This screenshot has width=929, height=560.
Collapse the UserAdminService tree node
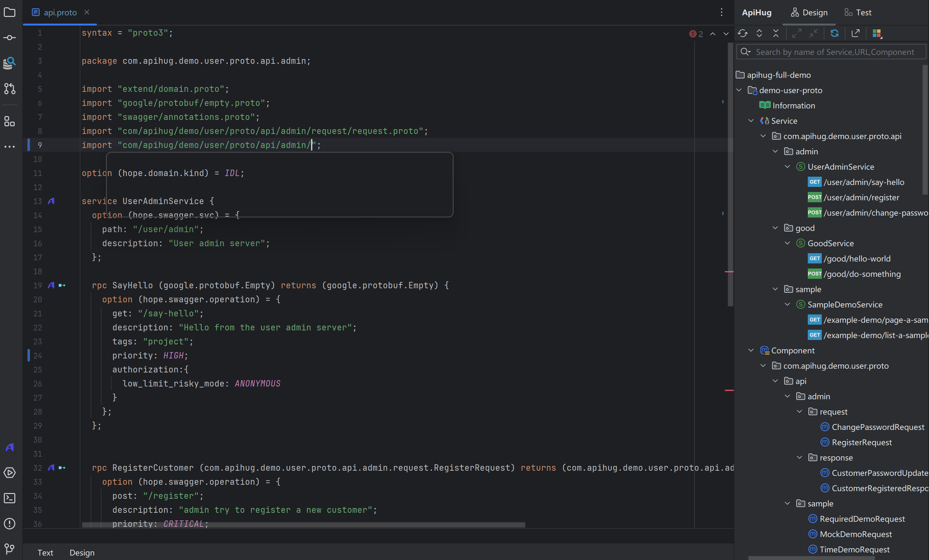[x=787, y=166]
